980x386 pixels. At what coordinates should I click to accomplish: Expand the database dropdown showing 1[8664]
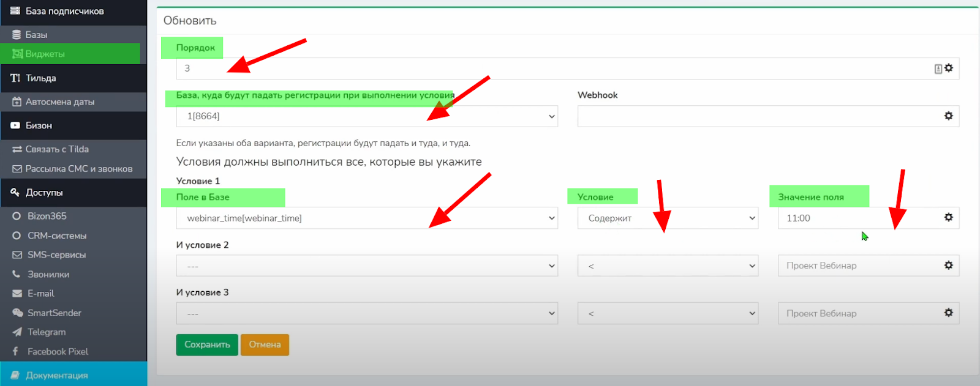(x=366, y=116)
